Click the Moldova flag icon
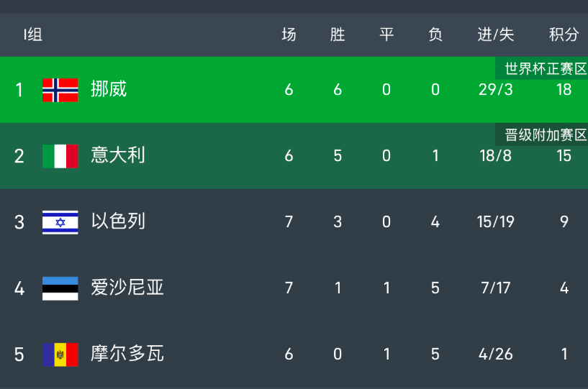 tap(60, 354)
